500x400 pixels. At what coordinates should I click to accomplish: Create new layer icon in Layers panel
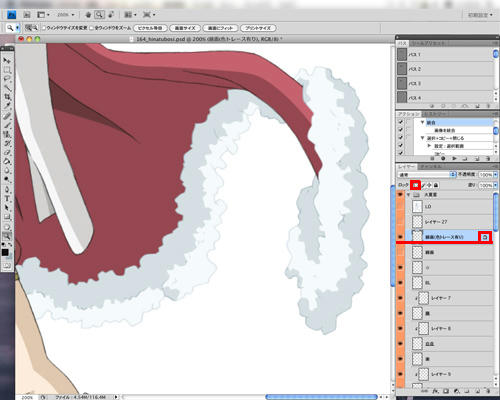click(x=477, y=391)
